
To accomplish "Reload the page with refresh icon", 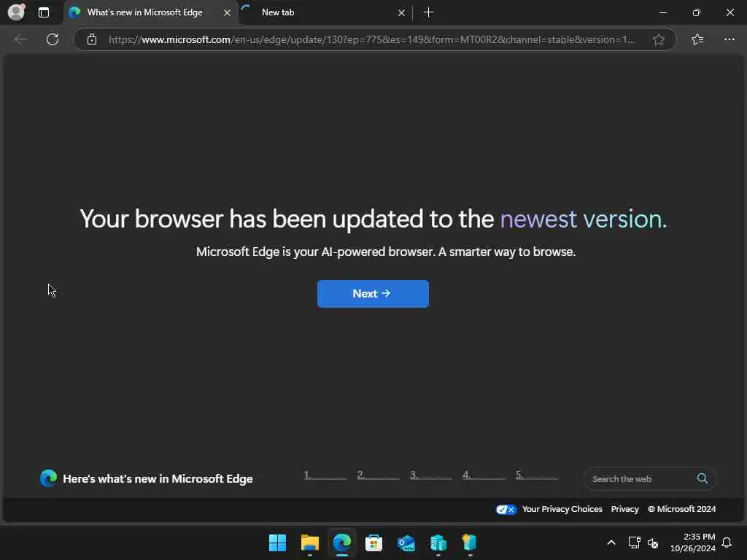I will (53, 39).
